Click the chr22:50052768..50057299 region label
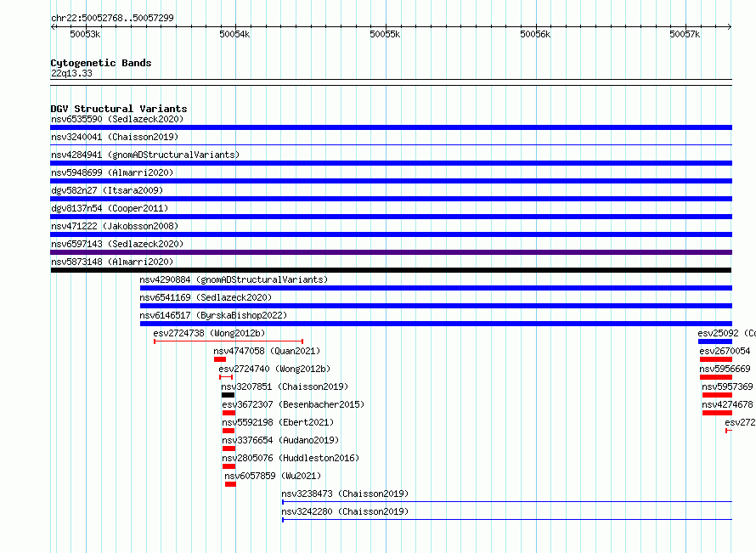The height and width of the screenshot is (553, 756). [112, 18]
